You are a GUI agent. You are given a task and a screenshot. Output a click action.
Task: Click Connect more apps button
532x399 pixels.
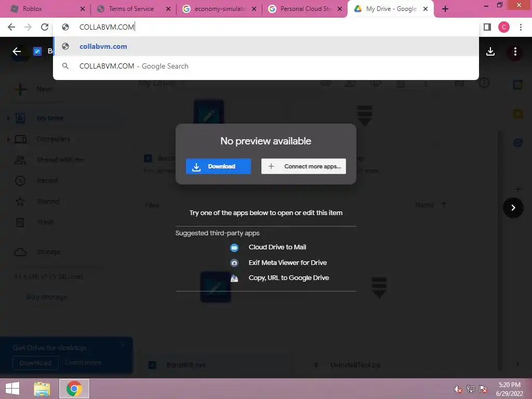(303, 166)
